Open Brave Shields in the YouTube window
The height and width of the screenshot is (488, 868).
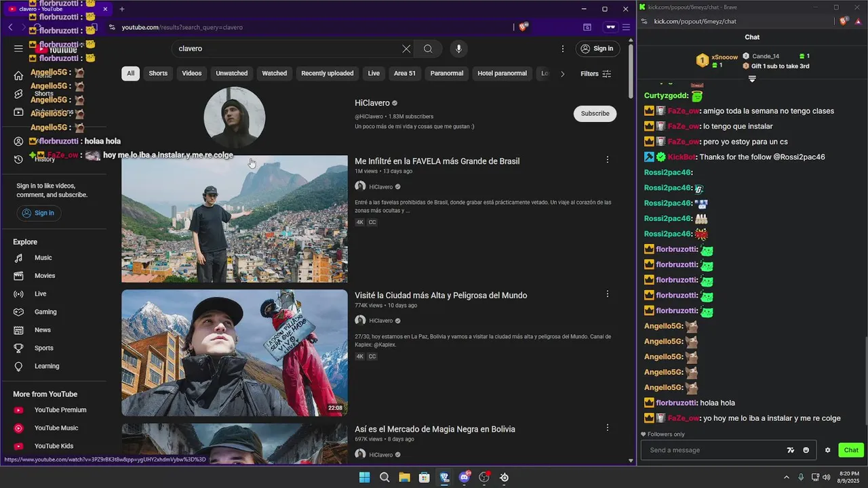click(523, 27)
